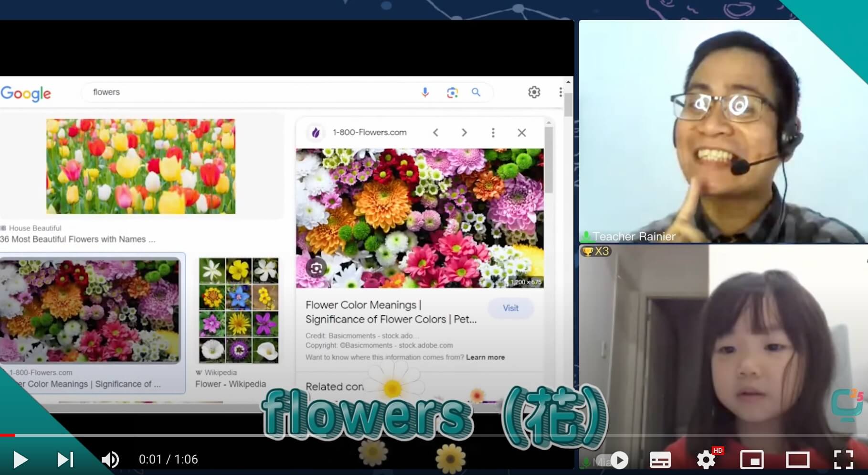Click the trophy X3 badge

595,251
